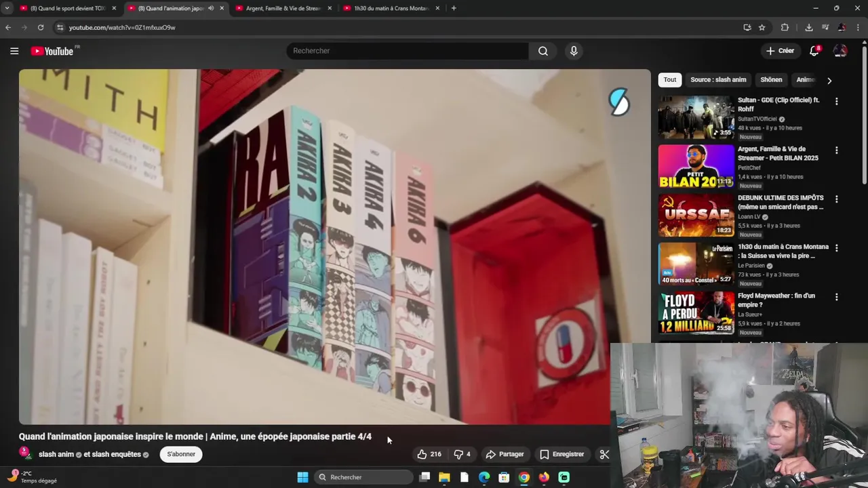Open options for Floyd Mayweather video
868x488 pixels.
tap(836, 296)
